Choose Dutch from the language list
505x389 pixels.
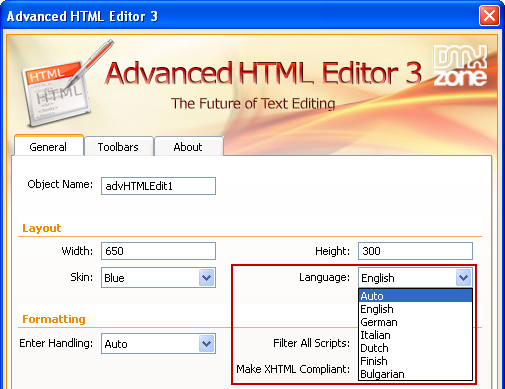[x=415, y=348]
